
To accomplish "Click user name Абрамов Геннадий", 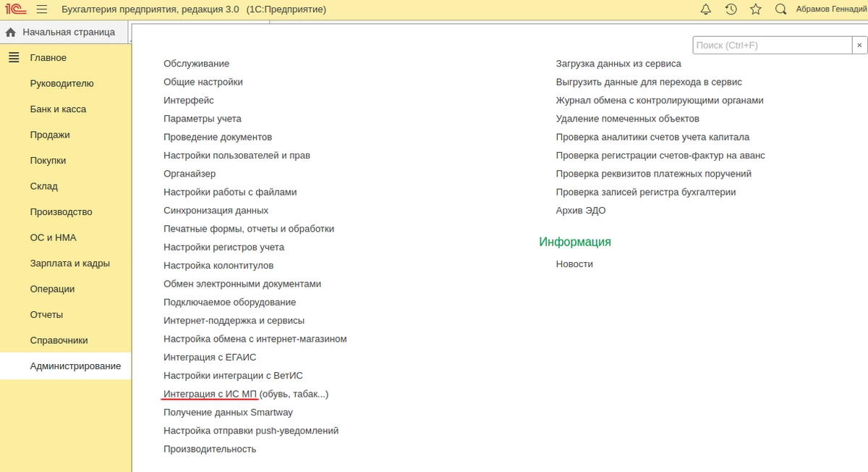I will point(831,9).
